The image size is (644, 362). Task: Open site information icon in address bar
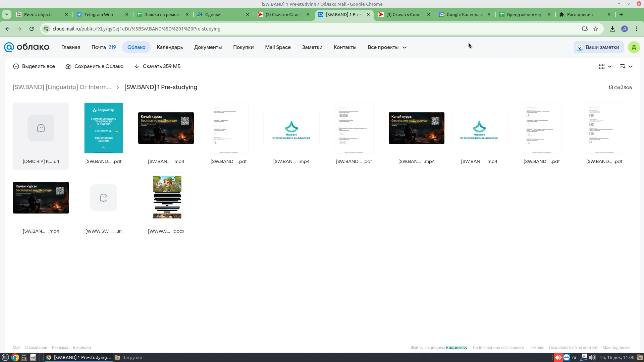tap(46, 29)
